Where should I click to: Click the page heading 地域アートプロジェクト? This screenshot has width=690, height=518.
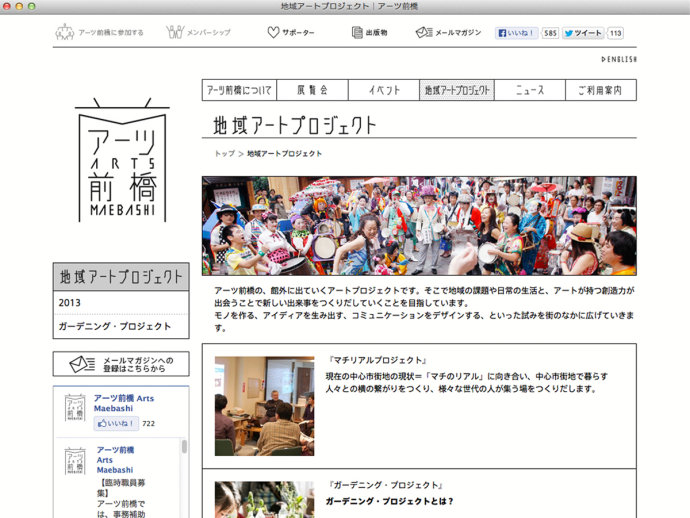click(295, 125)
